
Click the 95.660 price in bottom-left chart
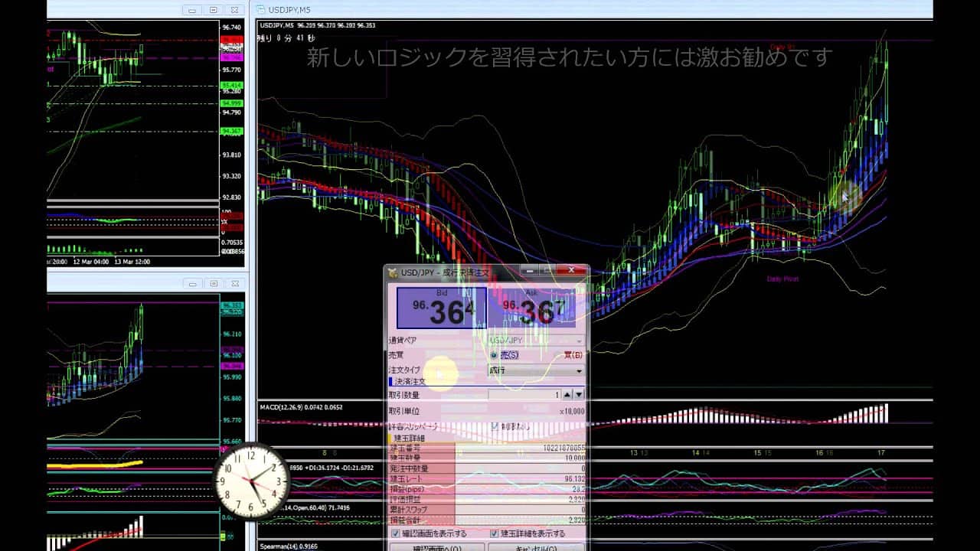click(x=231, y=442)
